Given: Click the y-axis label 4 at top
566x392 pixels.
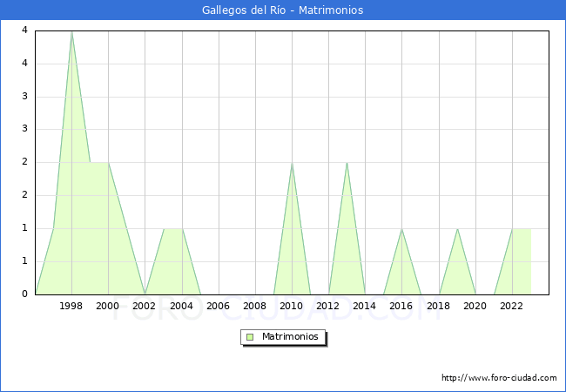Looking at the screenshot, I should pyautogui.click(x=25, y=30).
